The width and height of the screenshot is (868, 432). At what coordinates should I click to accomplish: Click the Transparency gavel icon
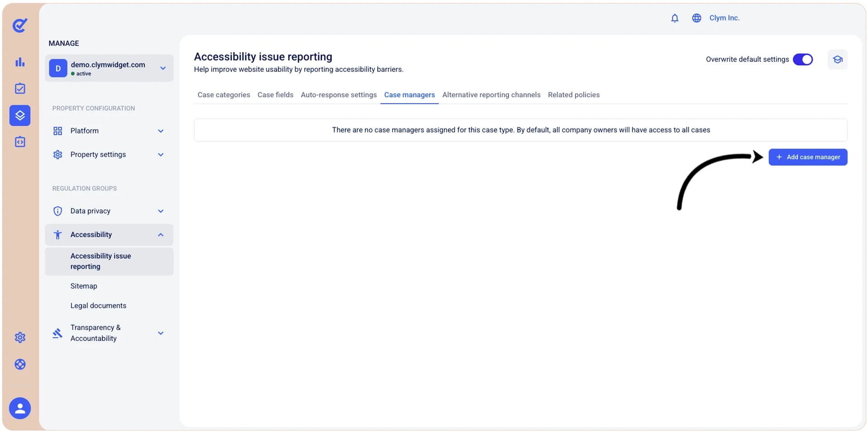tap(58, 333)
